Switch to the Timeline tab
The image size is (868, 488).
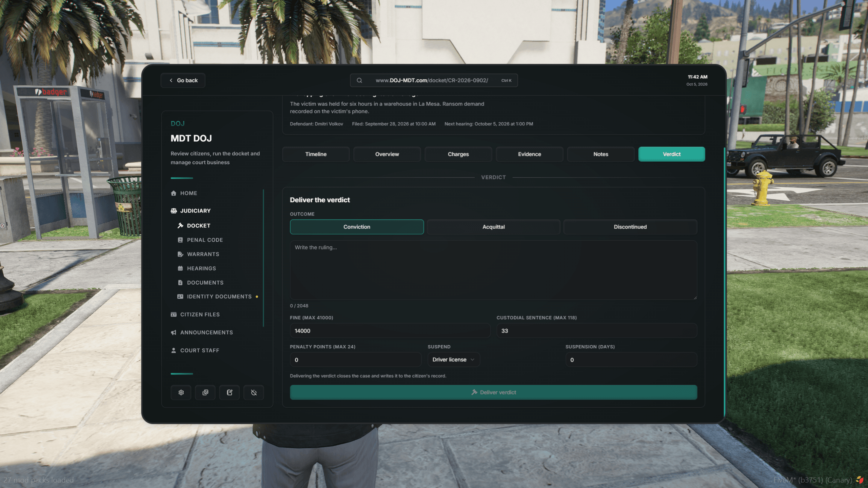tap(316, 154)
